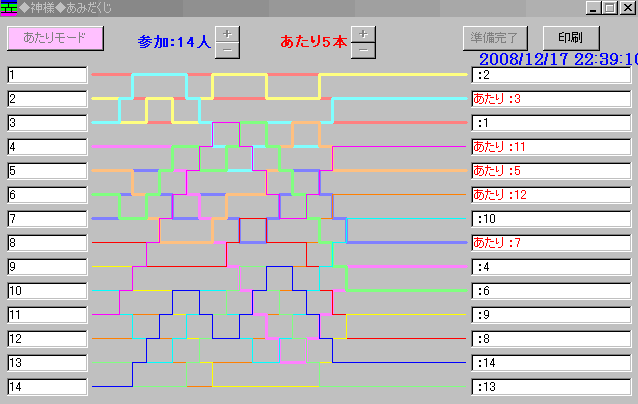The height and width of the screenshot is (404, 638).
Task: Close the あみだくじ window
Action: [x=628, y=8]
